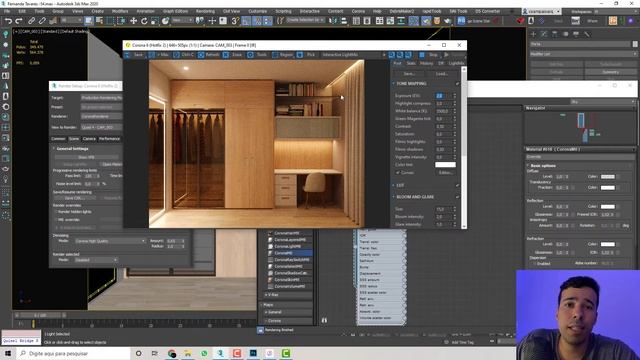The height and width of the screenshot is (360, 640).
Task: Open the Rendering menu
Action: pos(205,11)
